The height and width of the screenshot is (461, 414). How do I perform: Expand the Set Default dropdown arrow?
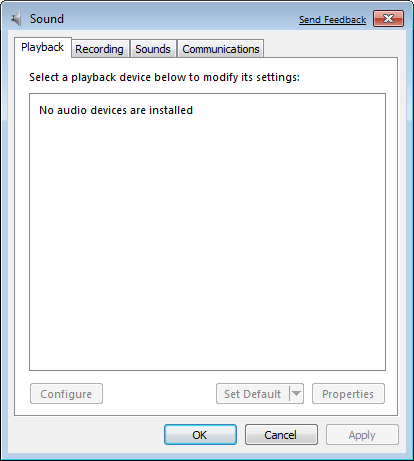(x=296, y=394)
